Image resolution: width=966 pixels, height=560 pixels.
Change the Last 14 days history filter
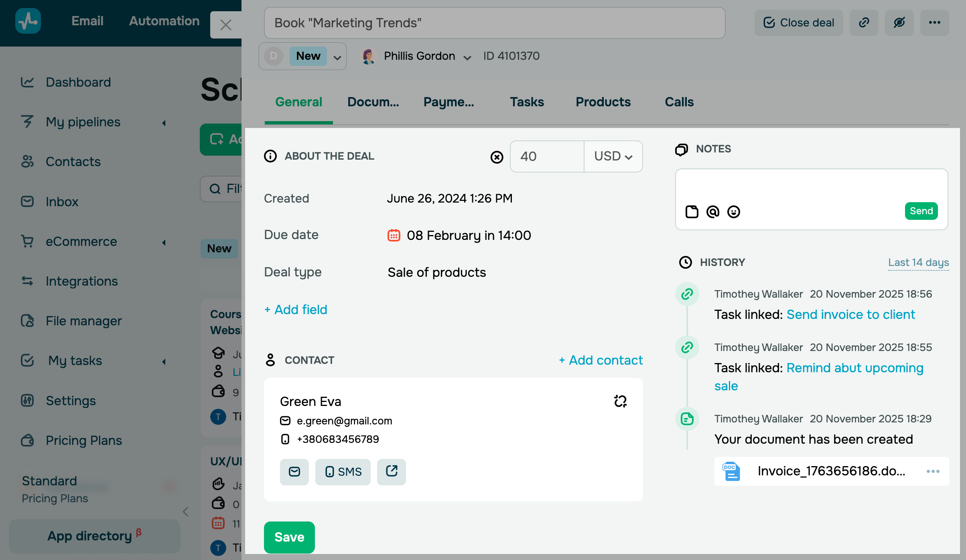(918, 262)
